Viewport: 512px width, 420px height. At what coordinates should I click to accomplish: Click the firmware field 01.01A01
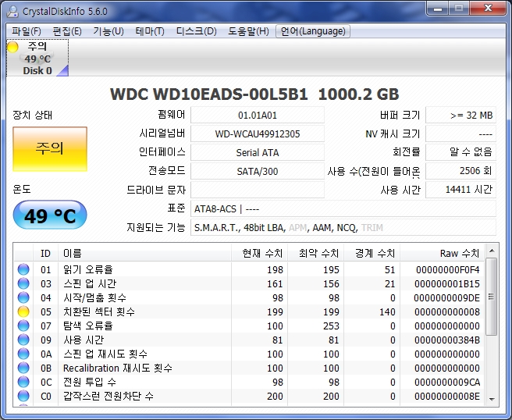258,115
